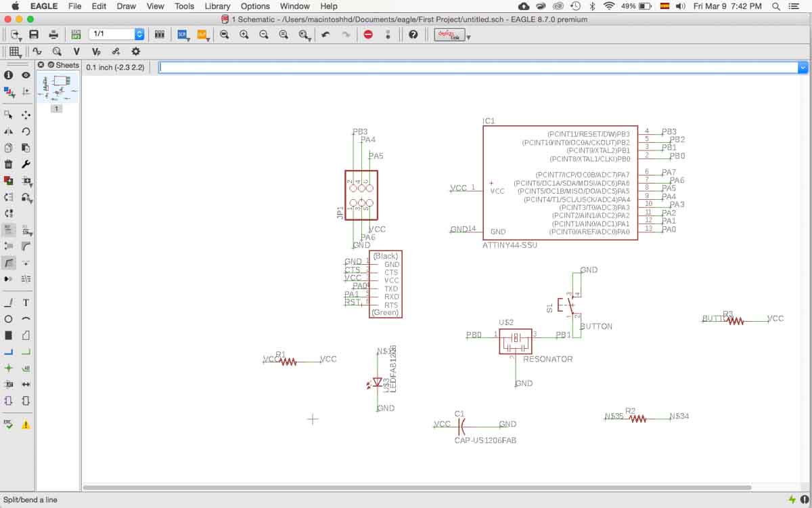Click the Print icon in toolbar
The width and height of the screenshot is (812, 508).
coord(53,35)
